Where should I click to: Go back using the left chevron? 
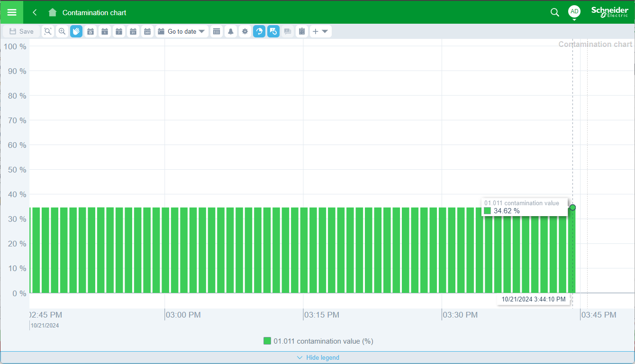pyautogui.click(x=35, y=12)
